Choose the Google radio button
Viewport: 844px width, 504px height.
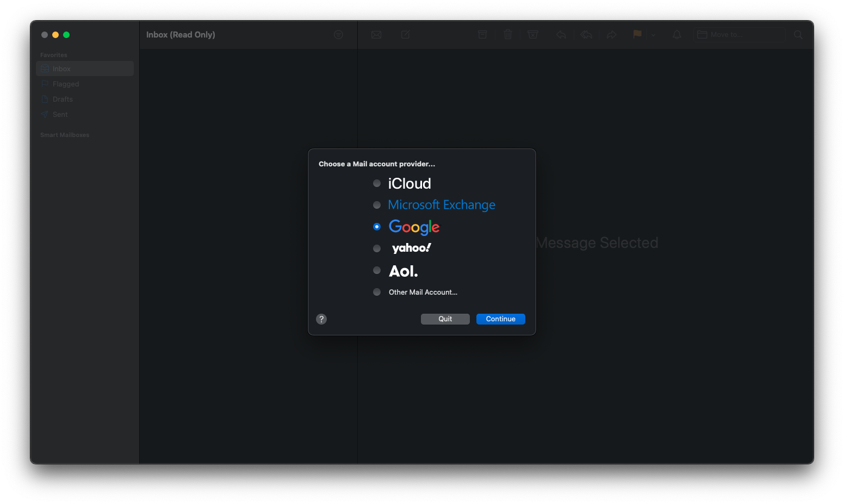(377, 227)
